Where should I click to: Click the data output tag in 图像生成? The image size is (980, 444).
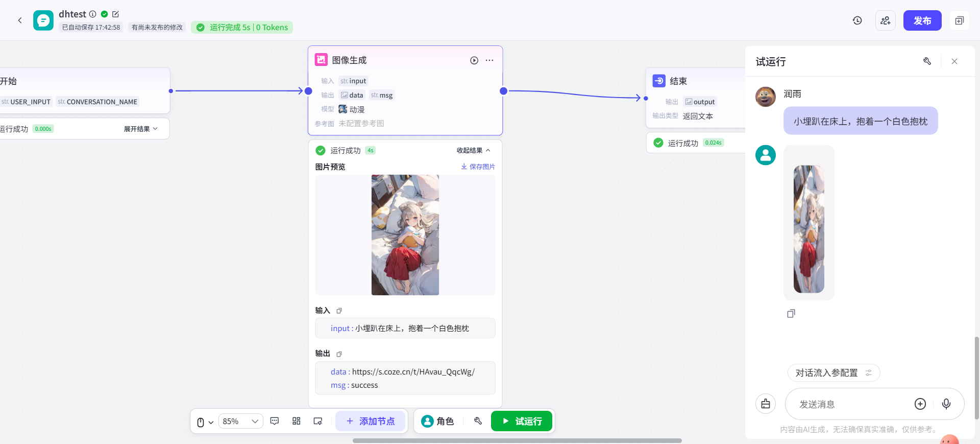[352, 95]
